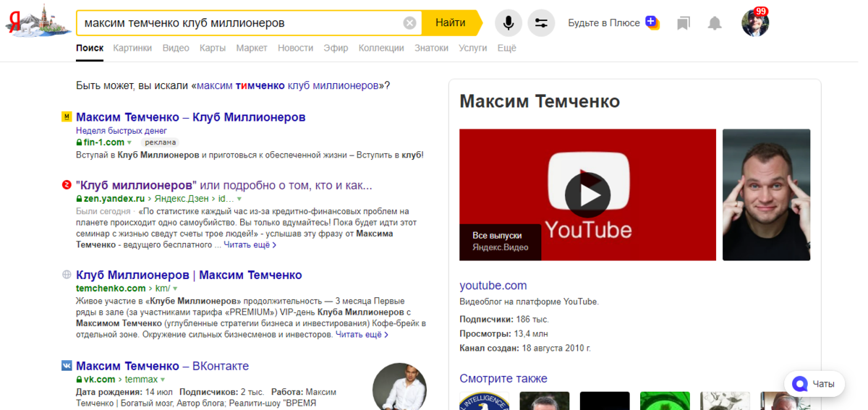Image resolution: width=868 pixels, height=410 pixels.
Task: Click the Найти search button
Action: pos(450,23)
